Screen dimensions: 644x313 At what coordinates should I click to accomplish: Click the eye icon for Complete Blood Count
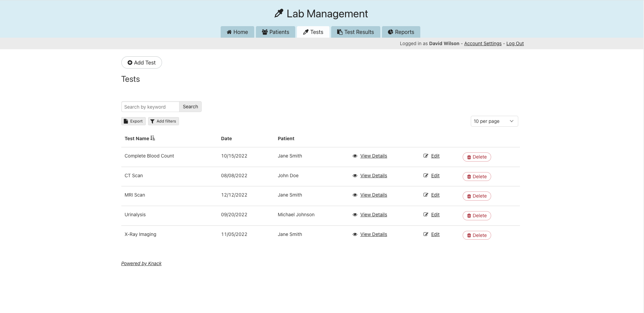(x=355, y=156)
